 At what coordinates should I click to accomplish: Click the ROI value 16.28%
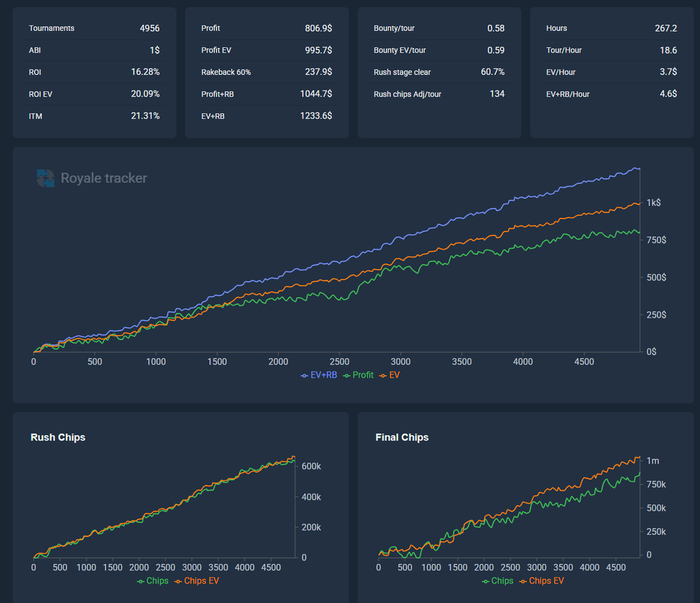(145, 72)
